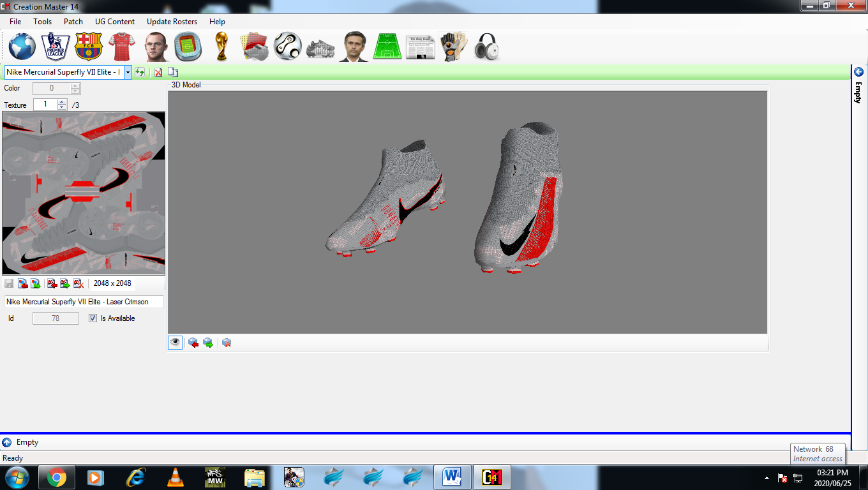Click the green refresh boot list icon

(140, 72)
